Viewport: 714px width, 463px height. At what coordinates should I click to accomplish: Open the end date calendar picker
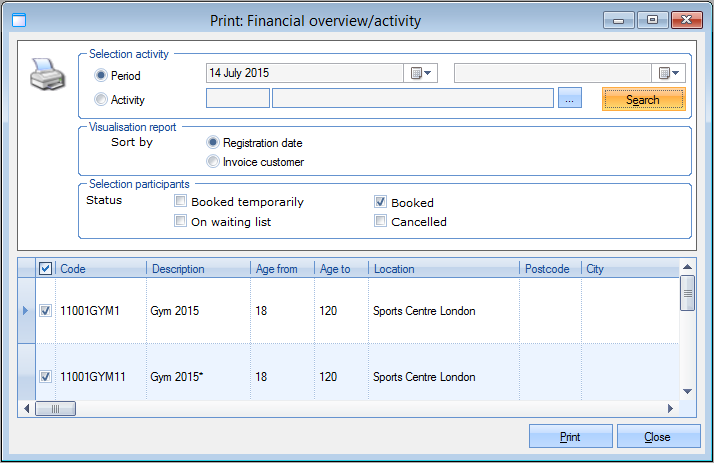point(669,73)
